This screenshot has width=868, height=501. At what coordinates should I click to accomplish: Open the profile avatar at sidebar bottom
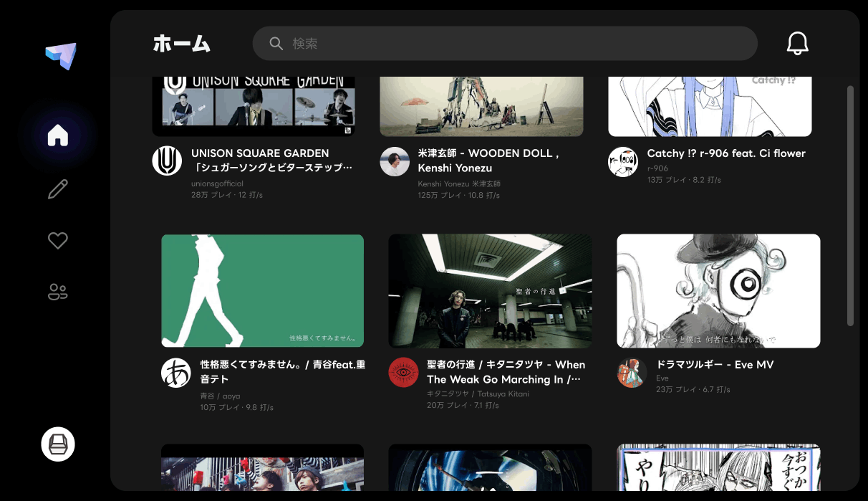(x=58, y=444)
